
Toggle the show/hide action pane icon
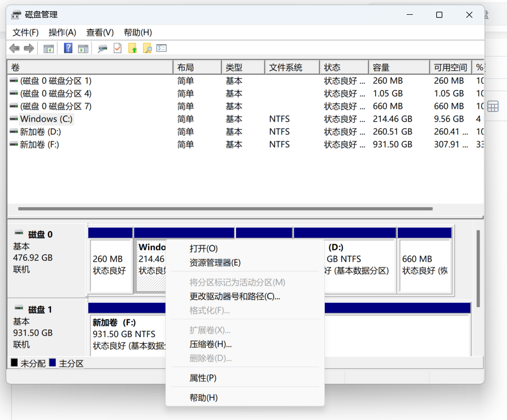pos(83,49)
